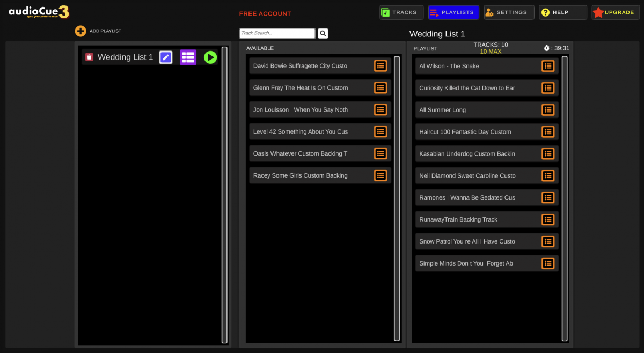
Task: Select track name 'Neil Diamond Sweet Caroline Custo'
Action: pos(467,176)
